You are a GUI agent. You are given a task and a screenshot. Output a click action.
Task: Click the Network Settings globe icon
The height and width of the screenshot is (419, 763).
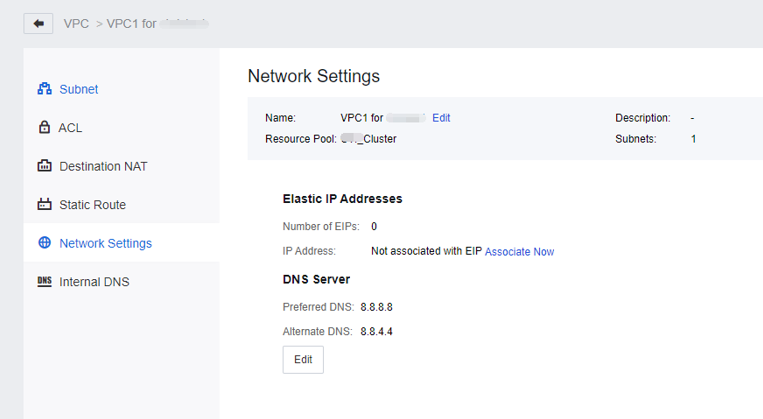[x=44, y=242]
